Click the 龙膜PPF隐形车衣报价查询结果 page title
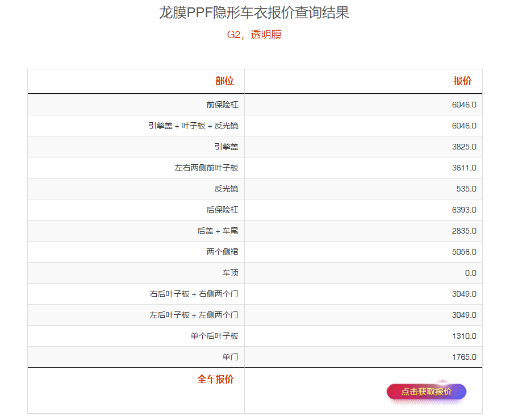Image resolution: width=526 pixels, height=420 pixels. tap(254, 13)
